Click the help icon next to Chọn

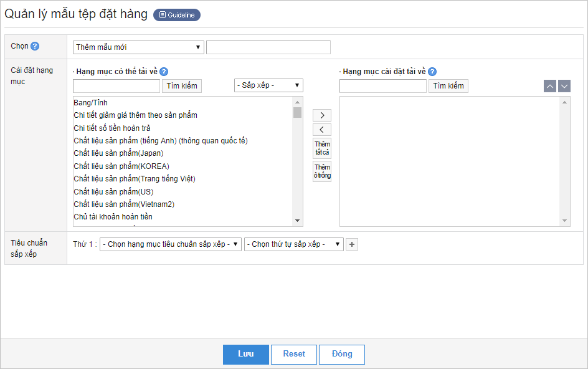pos(35,46)
